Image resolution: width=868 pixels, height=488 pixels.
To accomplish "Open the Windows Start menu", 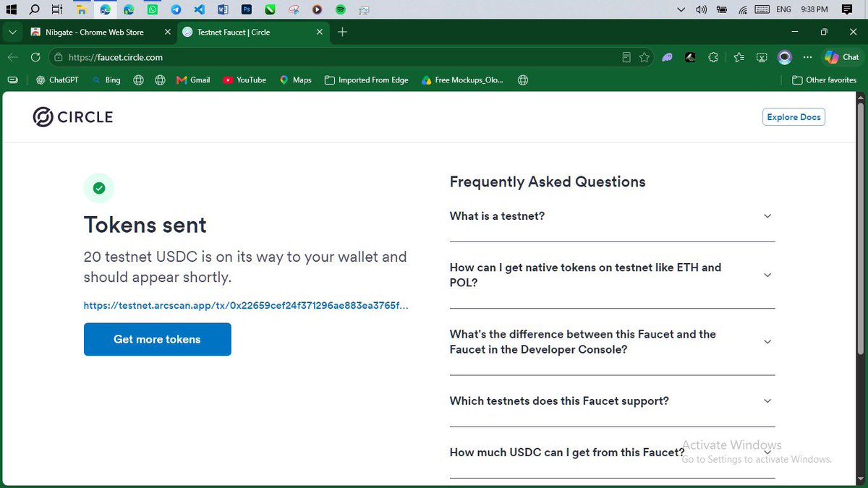I will click(x=11, y=9).
